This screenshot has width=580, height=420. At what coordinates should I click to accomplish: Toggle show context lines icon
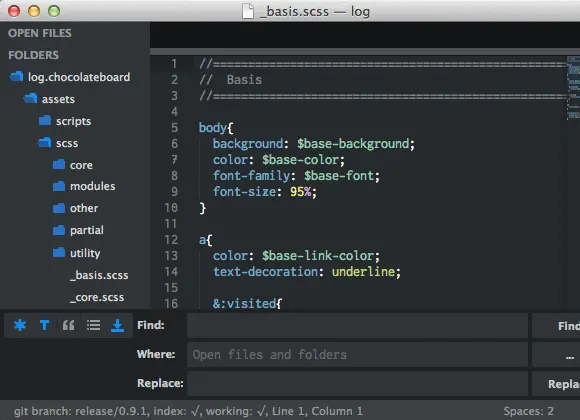click(x=93, y=325)
